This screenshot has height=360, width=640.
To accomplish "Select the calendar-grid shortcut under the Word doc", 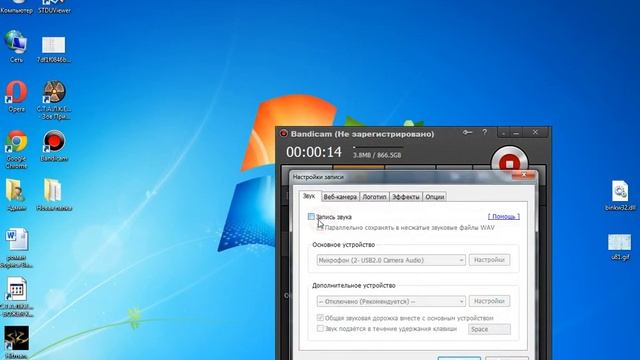I will pyautogui.click(x=16, y=297).
